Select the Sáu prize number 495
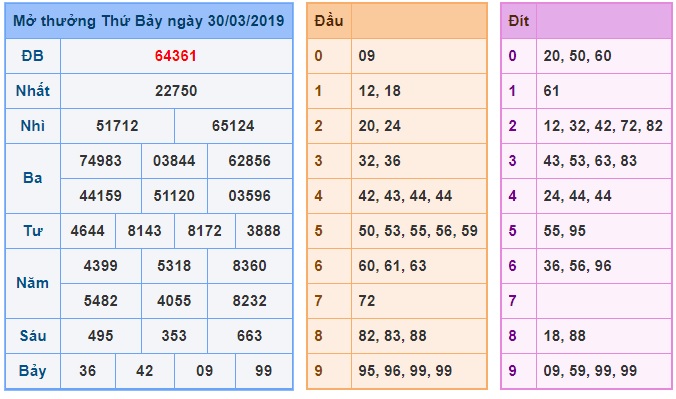Screen dimensions: 676x399 pyautogui.click(x=100, y=336)
